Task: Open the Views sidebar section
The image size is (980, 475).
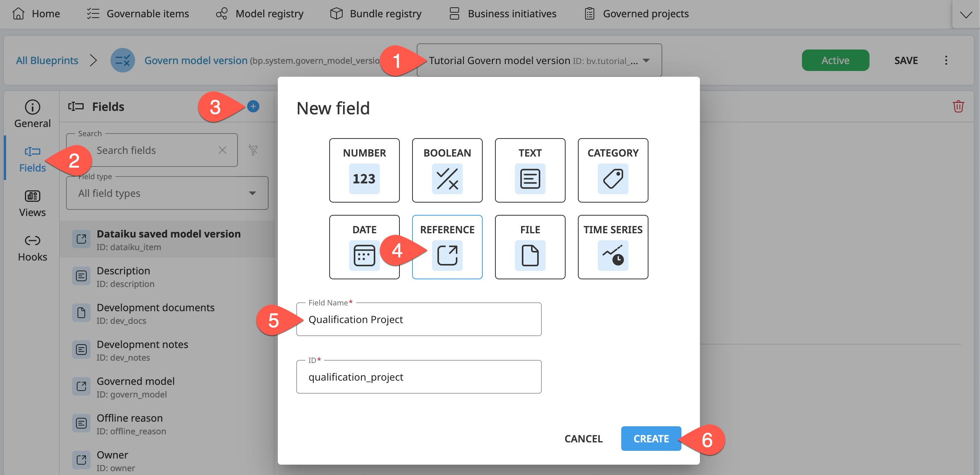Action: (x=32, y=203)
